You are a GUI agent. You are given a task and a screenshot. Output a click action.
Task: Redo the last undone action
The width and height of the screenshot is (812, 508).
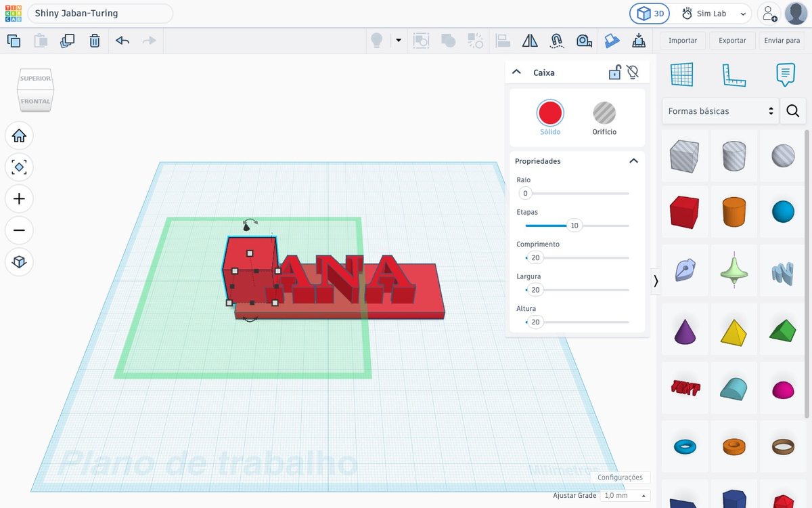pyautogui.click(x=150, y=41)
